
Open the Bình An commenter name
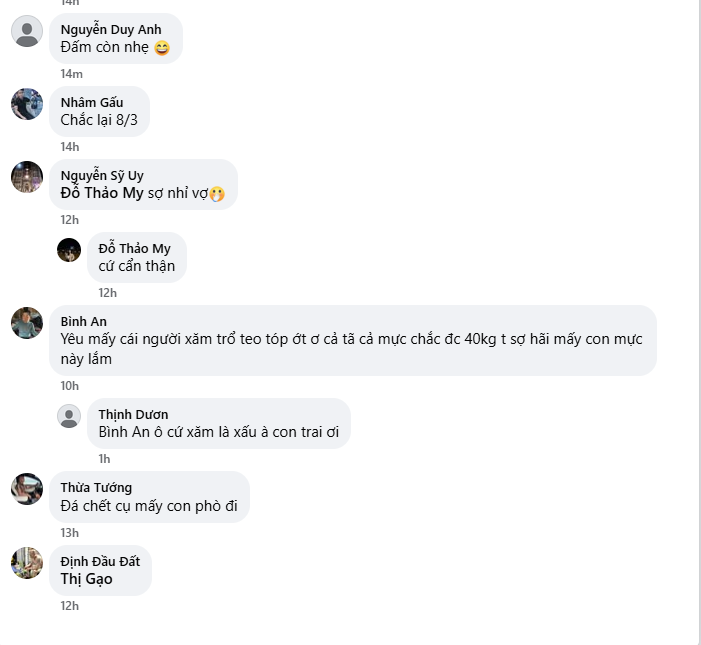coord(83,321)
